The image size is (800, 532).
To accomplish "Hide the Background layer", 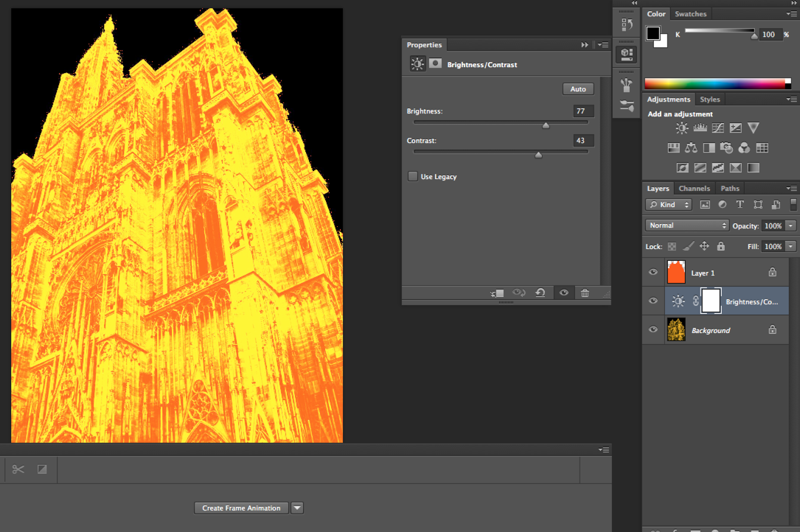I will click(x=653, y=330).
